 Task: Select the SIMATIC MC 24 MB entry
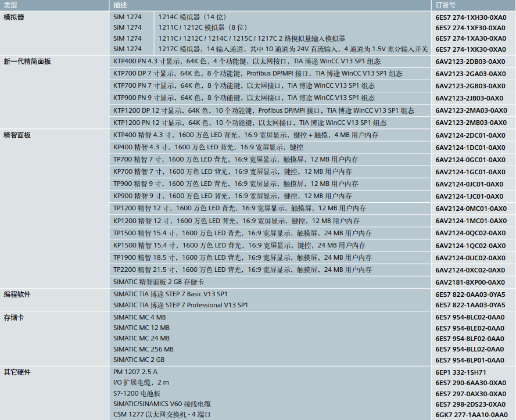tap(142, 339)
